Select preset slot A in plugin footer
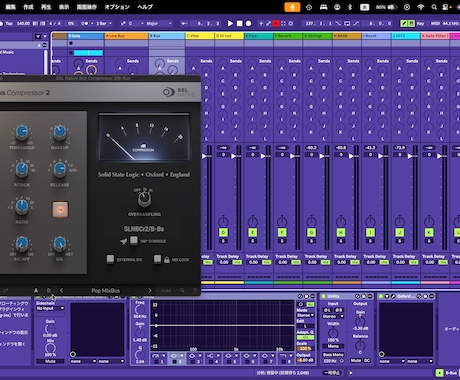The height and width of the screenshot is (380, 460). 36,291
